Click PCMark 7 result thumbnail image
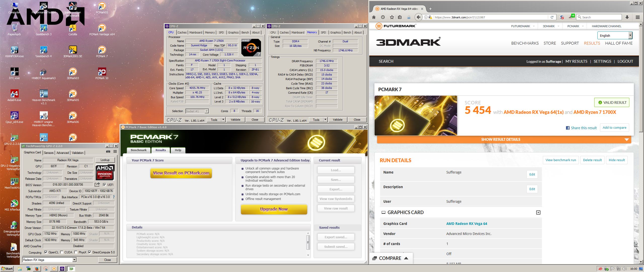 pyautogui.click(x=416, y=115)
